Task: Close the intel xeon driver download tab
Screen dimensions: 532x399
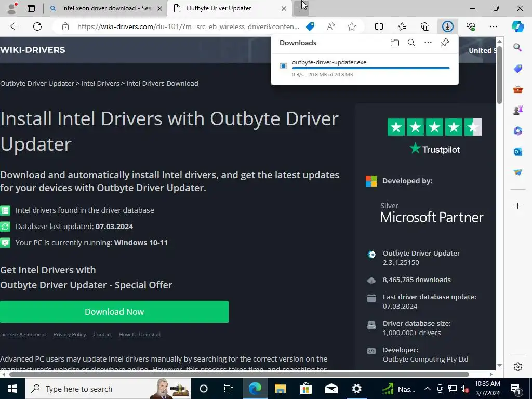Action: tap(159, 8)
